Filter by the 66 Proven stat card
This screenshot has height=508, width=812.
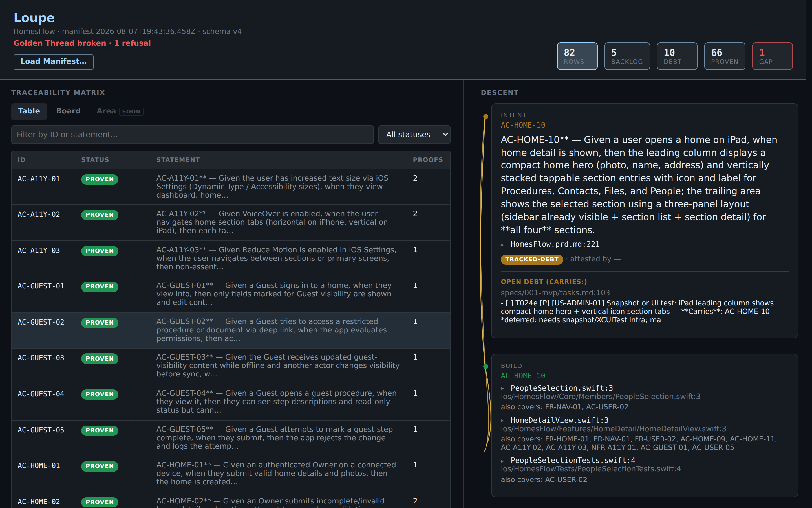(724, 56)
